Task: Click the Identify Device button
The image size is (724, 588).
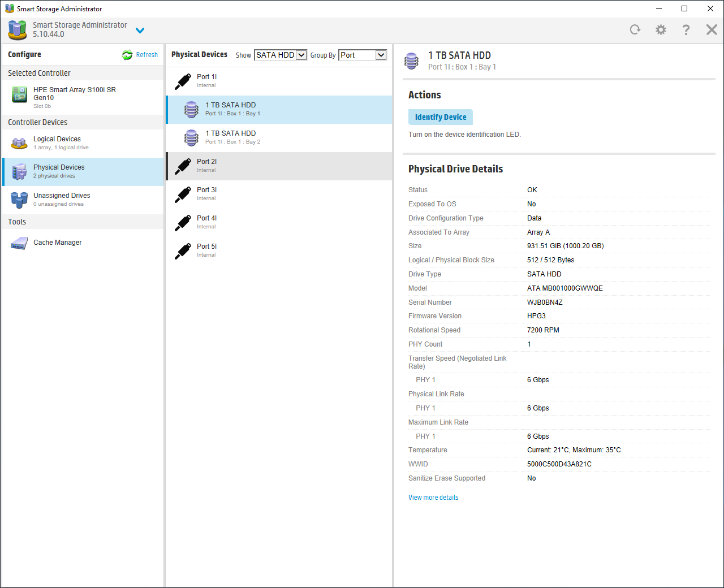Action: [x=441, y=117]
